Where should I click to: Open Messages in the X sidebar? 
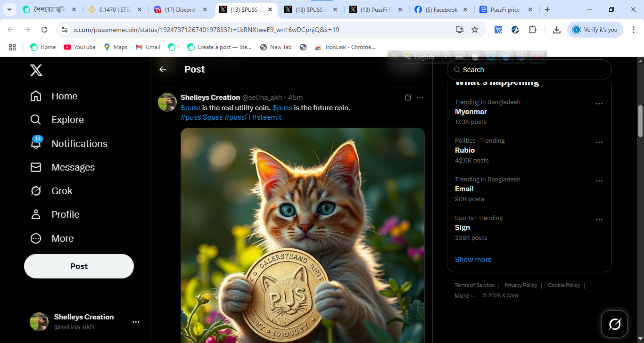(x=62, y=167)
